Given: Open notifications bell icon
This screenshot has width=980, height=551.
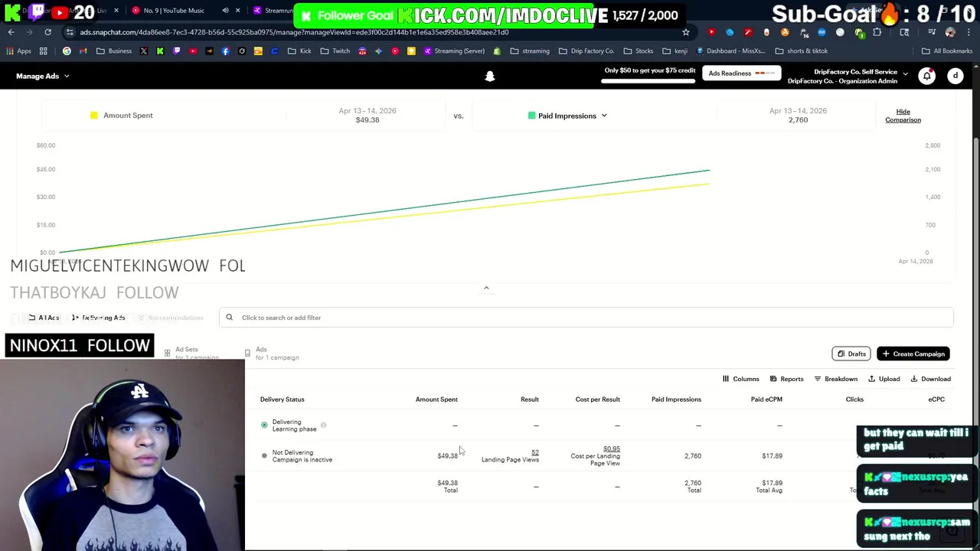Looking at the screenshot, I should click(927, 76).
